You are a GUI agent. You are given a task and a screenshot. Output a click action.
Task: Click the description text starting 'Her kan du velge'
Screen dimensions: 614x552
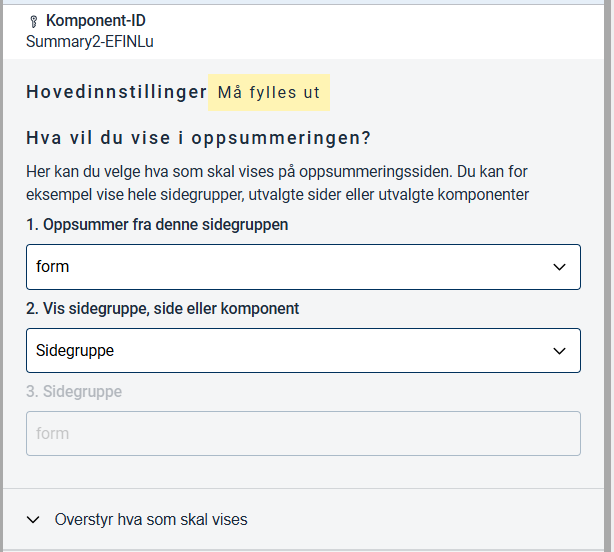pyautogui.click(x=277, y=183)
